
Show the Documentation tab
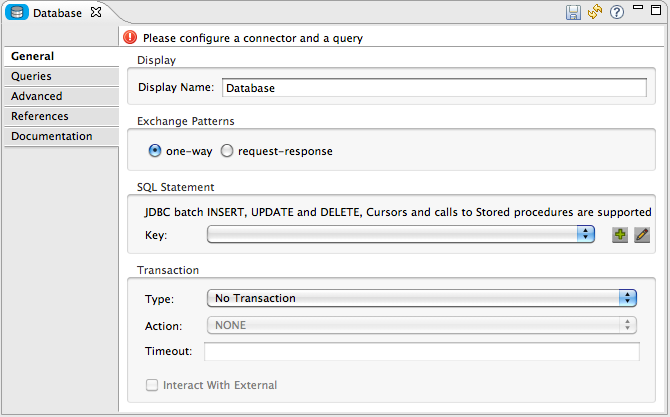52,136
